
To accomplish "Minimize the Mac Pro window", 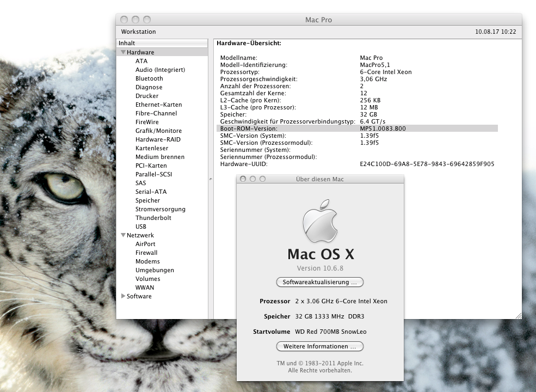I will [135, 20].
